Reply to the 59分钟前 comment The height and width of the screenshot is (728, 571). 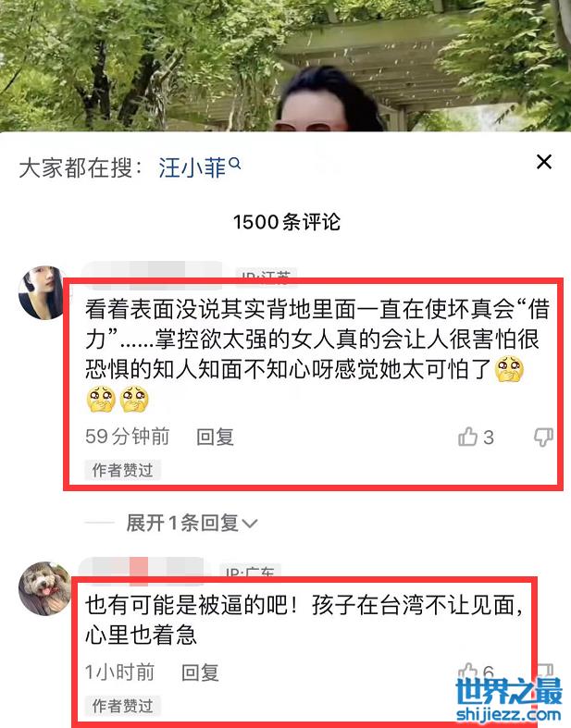(x=215, y=437)
